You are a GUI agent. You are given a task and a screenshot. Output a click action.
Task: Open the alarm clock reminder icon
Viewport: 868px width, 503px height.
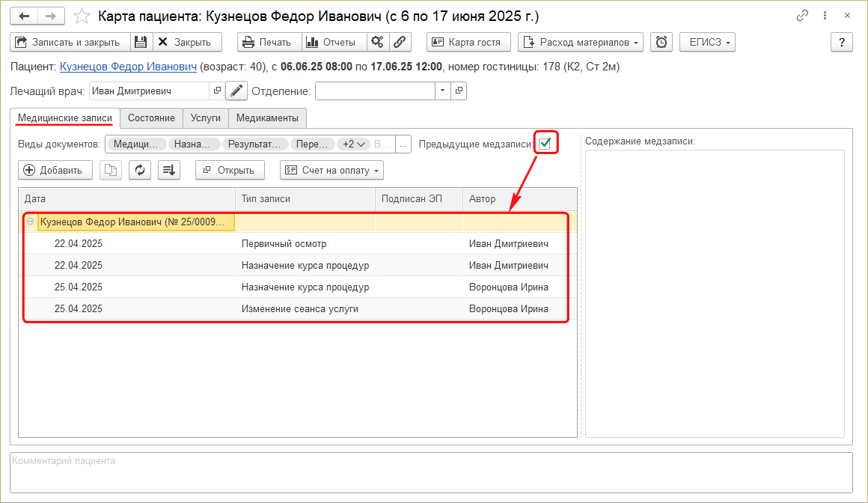(x=661, y=42)
